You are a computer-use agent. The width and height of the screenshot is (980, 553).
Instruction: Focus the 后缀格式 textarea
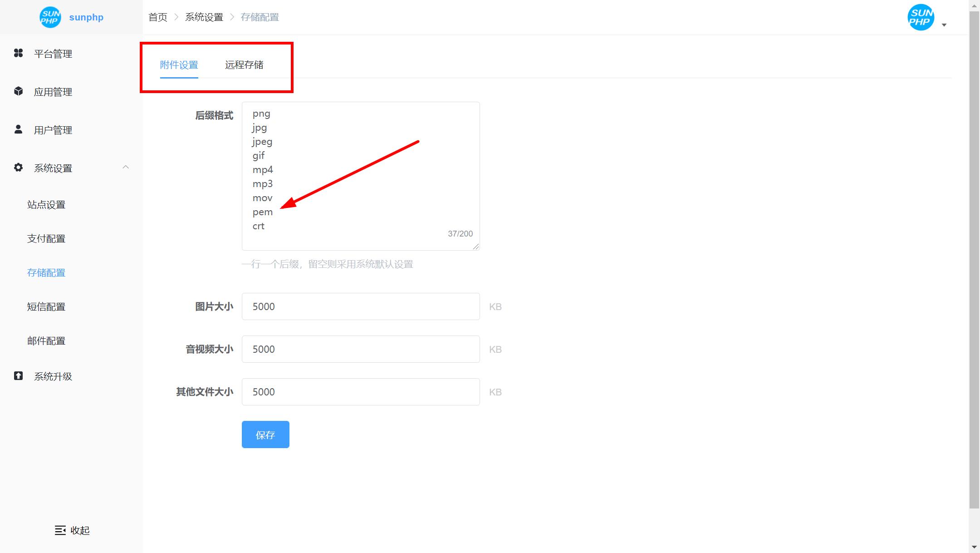(361, 176)
